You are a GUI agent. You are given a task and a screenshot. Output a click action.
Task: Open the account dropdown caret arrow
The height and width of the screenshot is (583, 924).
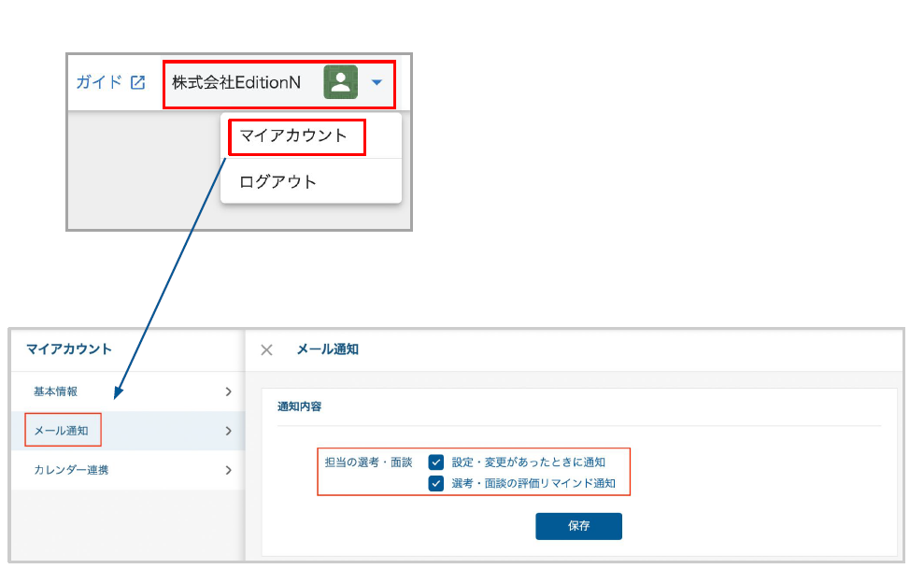(x=377, y=82)
